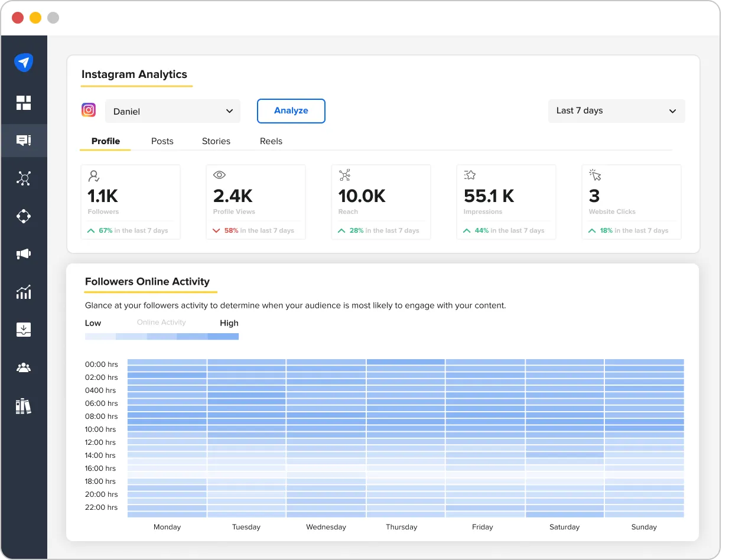This screenshot has width=742, height=560.
Task: Click the Instagram logo next to Daniel
Action: [x=89, y=110]
